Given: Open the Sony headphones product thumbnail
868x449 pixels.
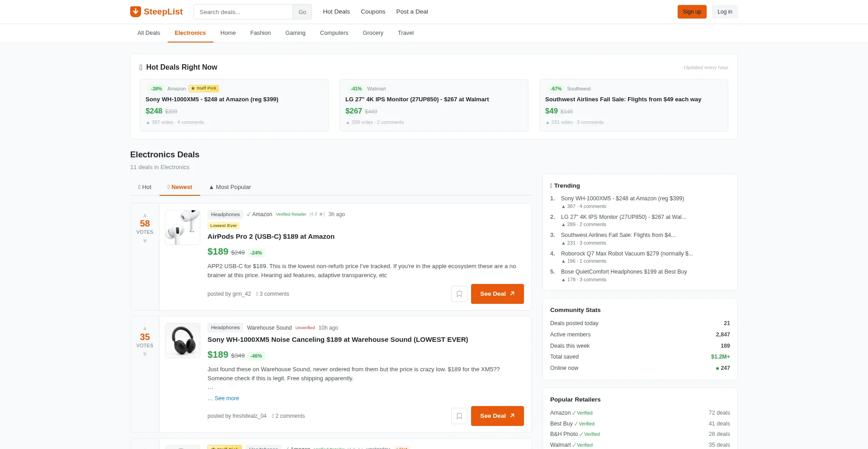Looking at the screenshot, I should pyautogui.click(x=183, y=340).
